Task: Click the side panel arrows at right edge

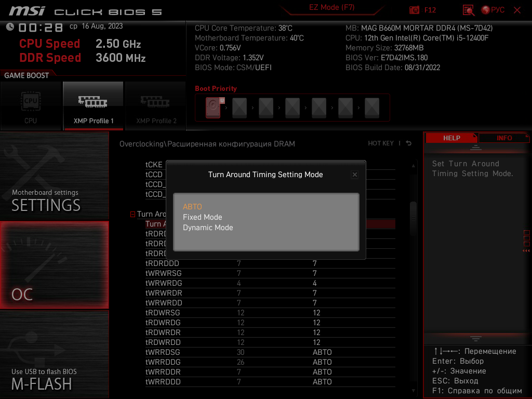Action: pos(526,251)
